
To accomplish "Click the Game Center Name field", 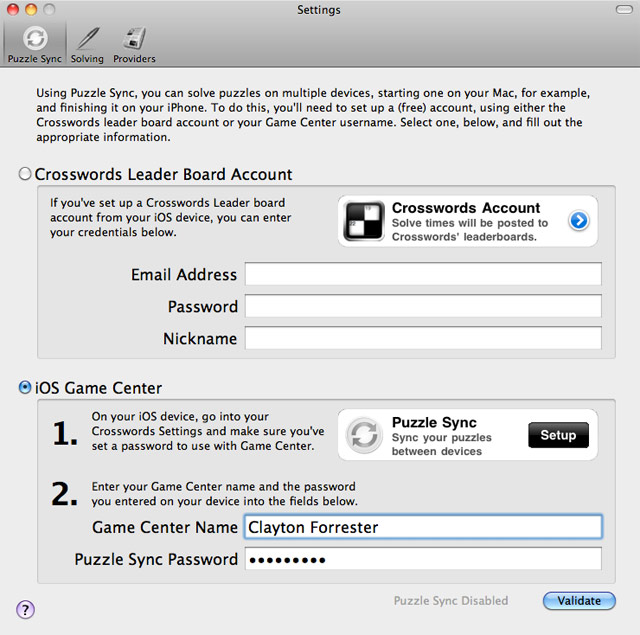I will click(423, 526).
